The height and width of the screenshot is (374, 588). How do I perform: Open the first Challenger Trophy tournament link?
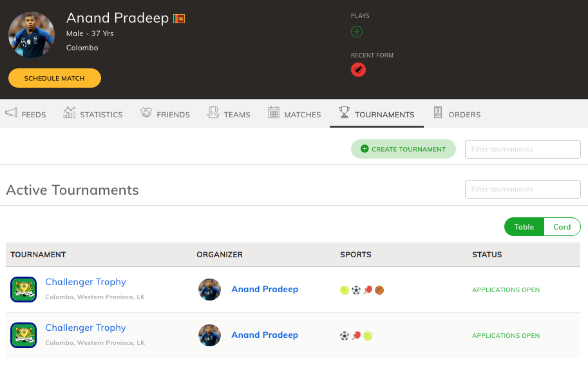pyautogui.click(x=86, y=282)
